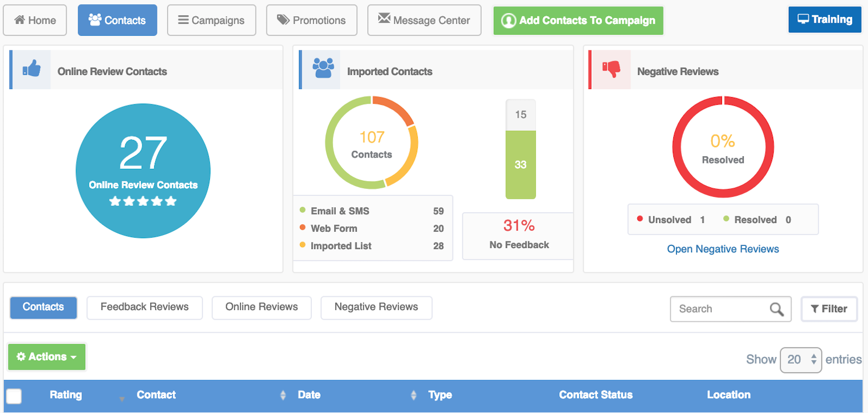Click the Unsolved 1 legend entry
This screenshot has width=868, height=413.
click(671, 220)
